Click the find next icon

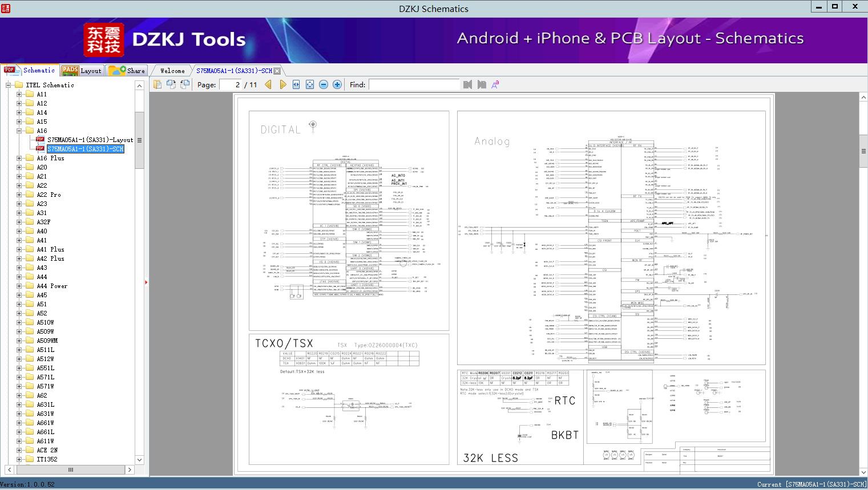(x=482, y=84)
